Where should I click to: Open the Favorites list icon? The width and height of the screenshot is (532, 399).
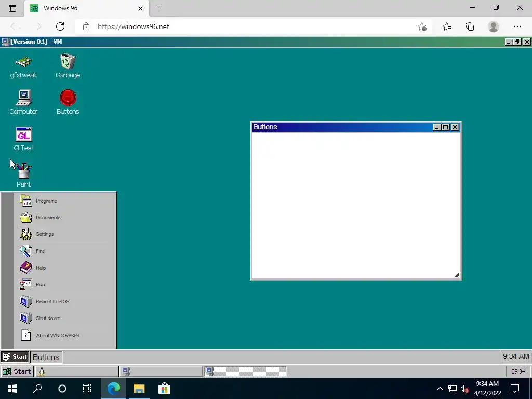[x=447, y=26]
